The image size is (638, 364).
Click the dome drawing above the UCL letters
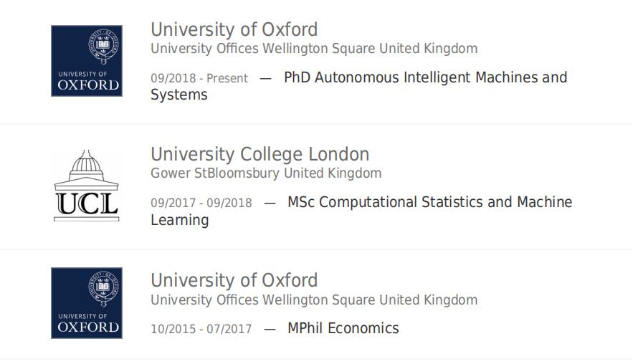86,168
